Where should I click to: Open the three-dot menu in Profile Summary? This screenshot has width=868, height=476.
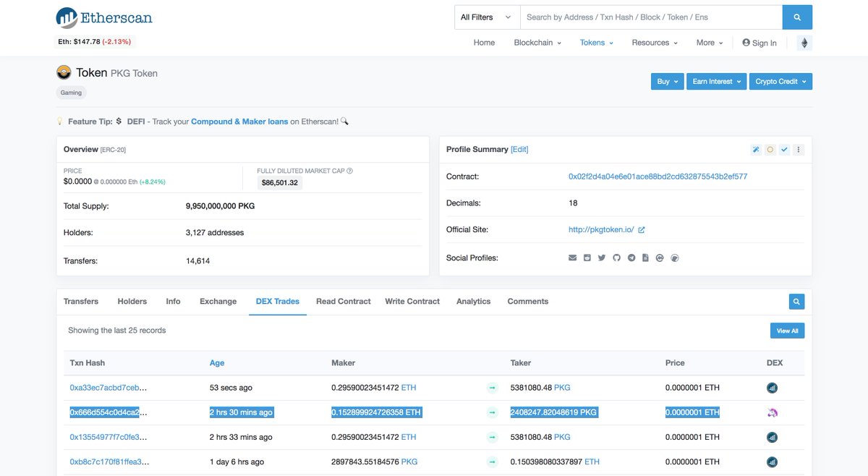point(799,150)
